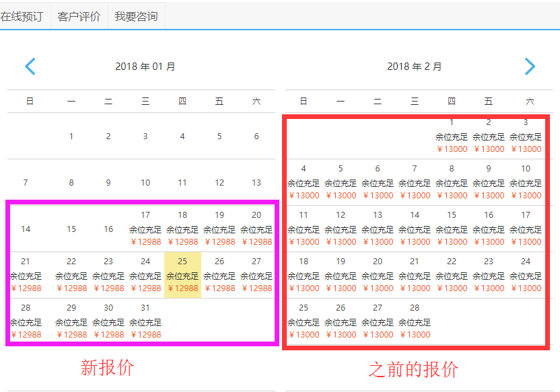This screenshot has height=392, width=560.
Task: Select February 10 date cell
Action: point(526,182)
